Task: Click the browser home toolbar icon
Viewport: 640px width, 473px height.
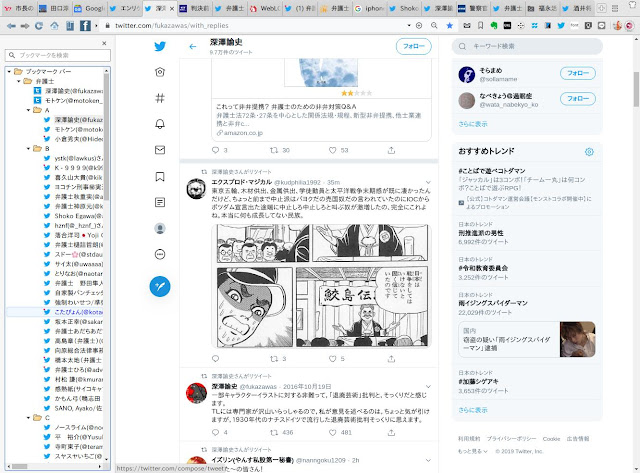Action: [54, 26]
